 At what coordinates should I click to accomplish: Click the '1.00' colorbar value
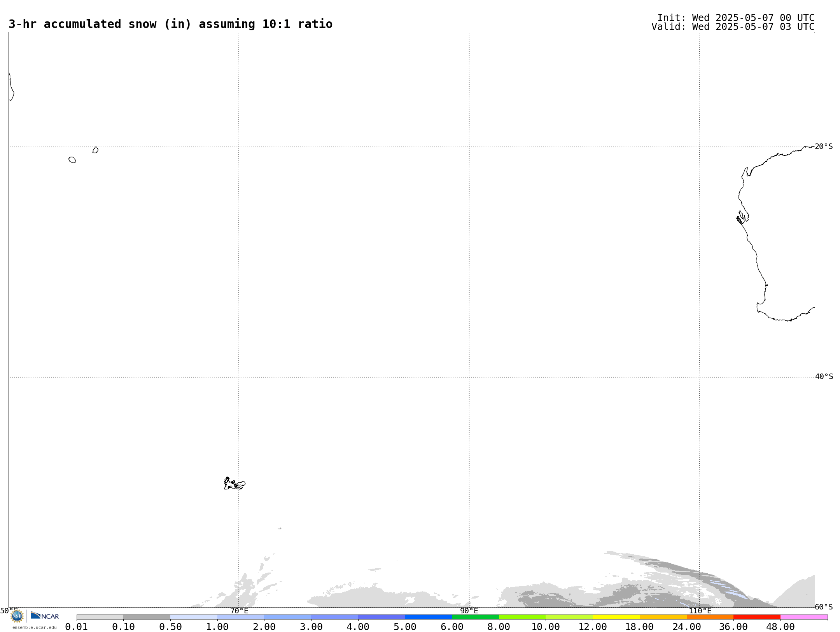(x=217, y=627)
